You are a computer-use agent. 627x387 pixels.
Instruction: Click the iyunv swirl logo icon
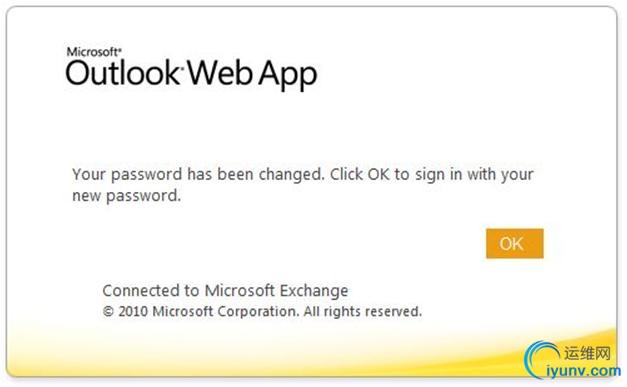[x=542, y=359]
